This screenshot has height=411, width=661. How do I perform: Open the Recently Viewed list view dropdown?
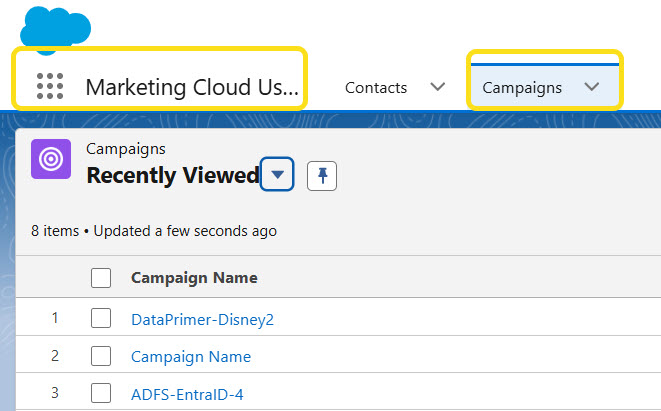click(x=277, y=174)
